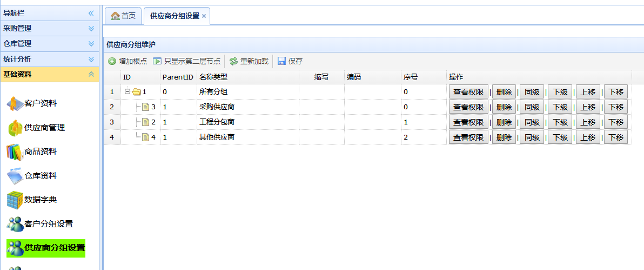Image resolution: width=644 pixels, height=270 pixels.
Task: Click the 商品资料 books icon
Action: (15, 152)
